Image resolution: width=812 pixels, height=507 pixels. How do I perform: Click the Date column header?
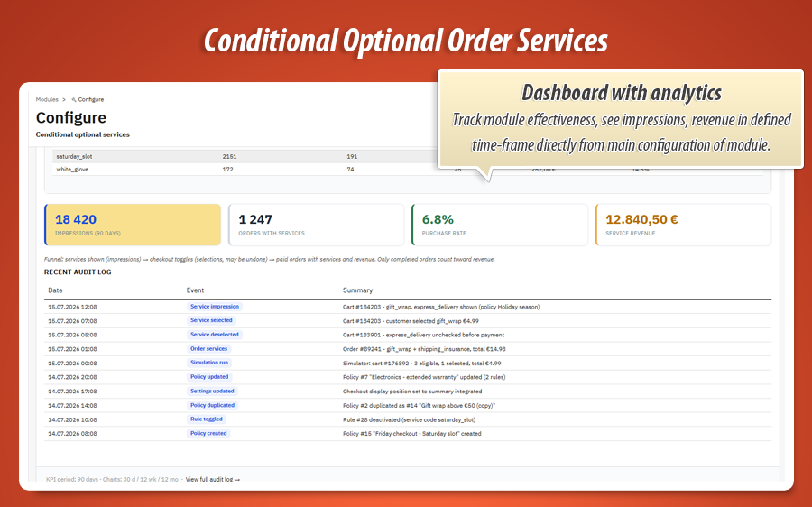pyautogui.click(x=55, y=290)
